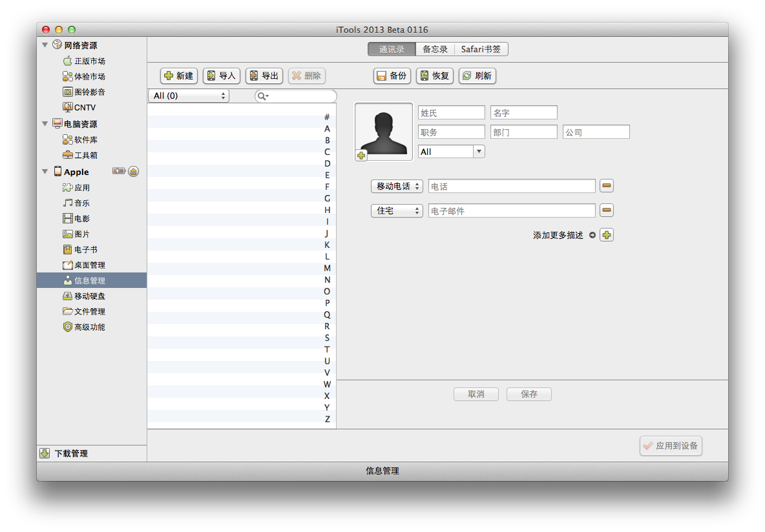Click the 应用到设备 apply button
This screenshot has width=765, height=532.
pos(671,445)
